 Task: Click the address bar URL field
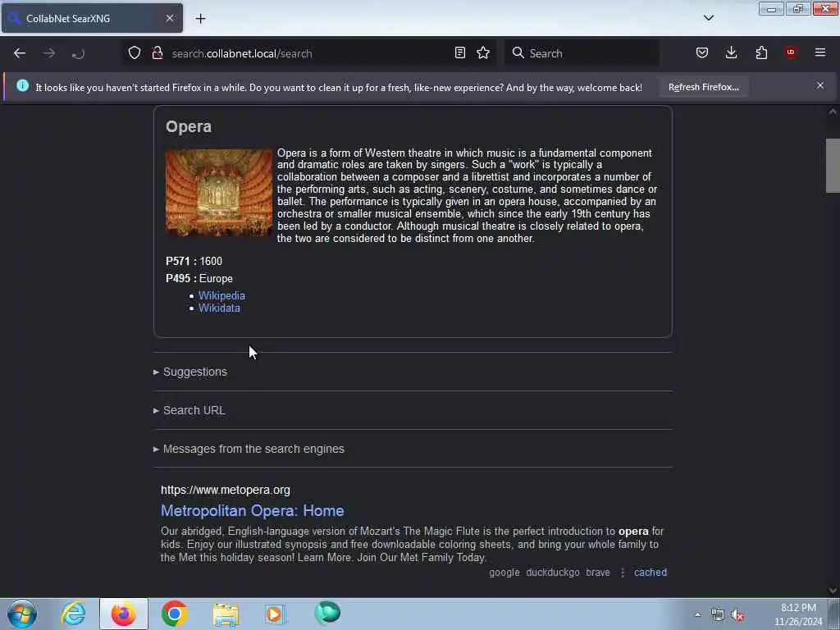coord(308,53)
